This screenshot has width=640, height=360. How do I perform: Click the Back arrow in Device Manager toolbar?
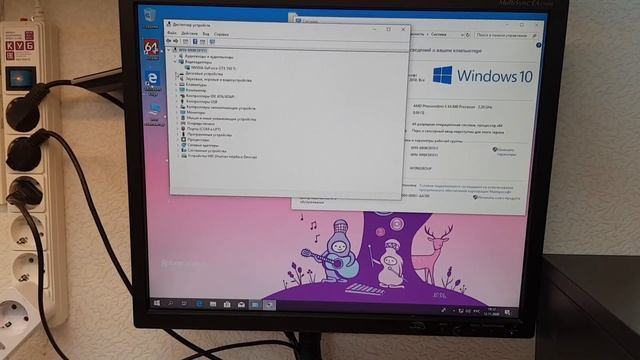click(169, 41)
